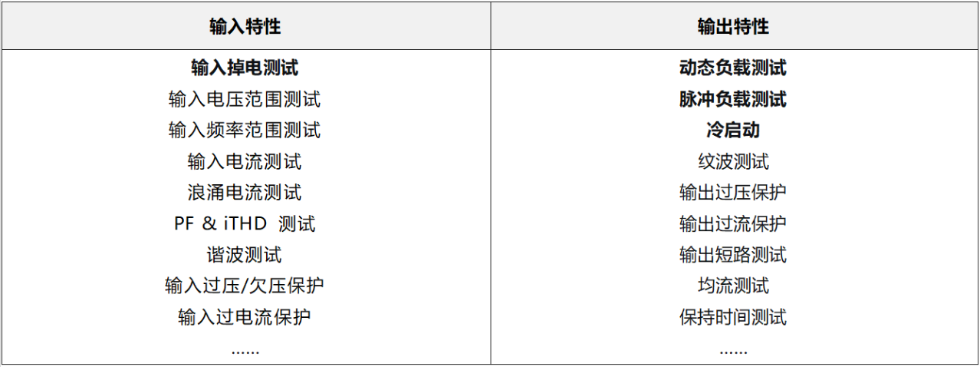Click the 谐波测试 entry

coord(245,255)
